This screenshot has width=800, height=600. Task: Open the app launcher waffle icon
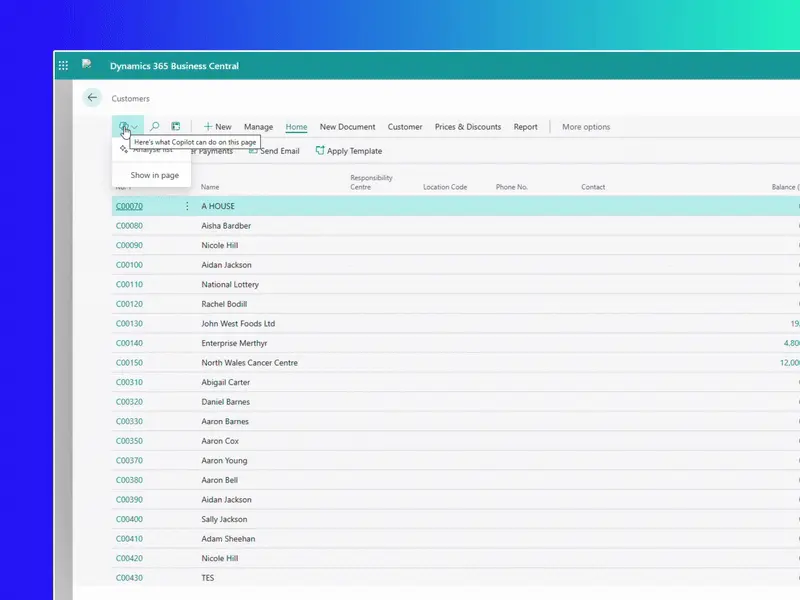pos(64,66)
